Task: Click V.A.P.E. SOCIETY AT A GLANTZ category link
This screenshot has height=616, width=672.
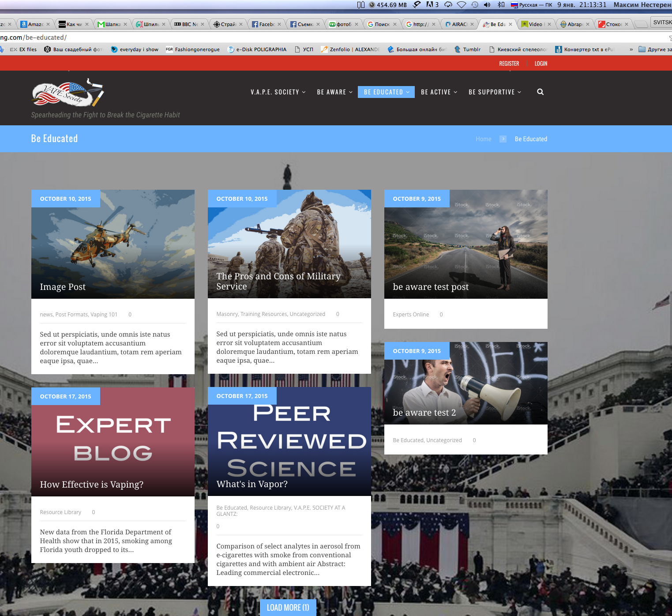Action: coord(281,511)
